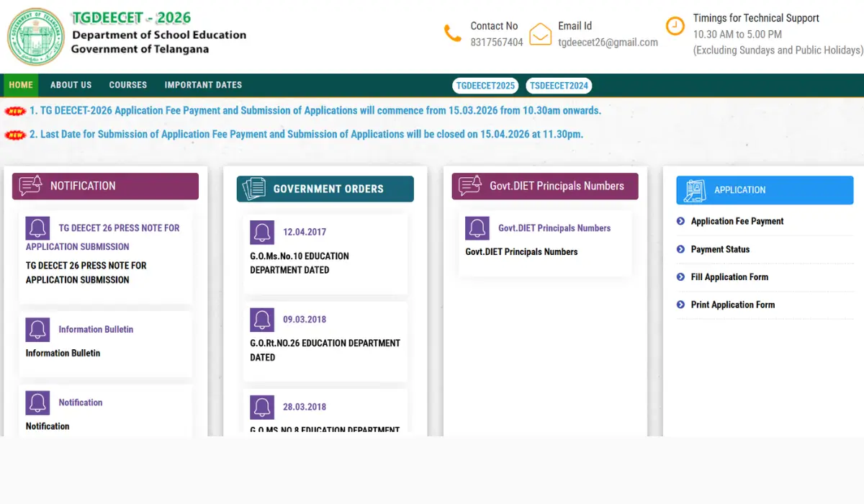Click the clock icon for support timings
Image resolution: width=864 pixels, height=504 pixels.
coord(675,27)
